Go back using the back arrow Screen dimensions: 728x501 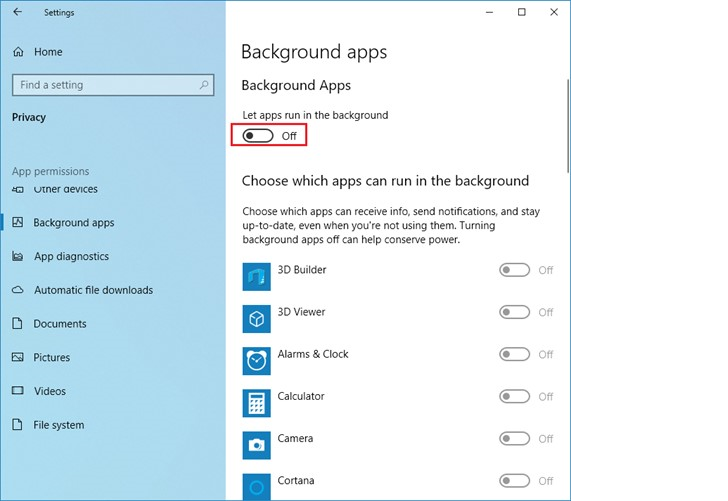coord(20,13)
